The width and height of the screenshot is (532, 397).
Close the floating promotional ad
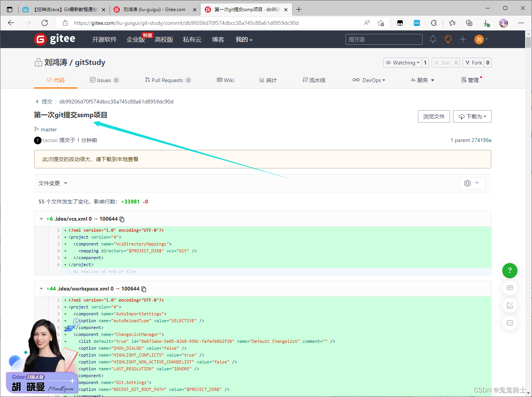click(77, 322)
